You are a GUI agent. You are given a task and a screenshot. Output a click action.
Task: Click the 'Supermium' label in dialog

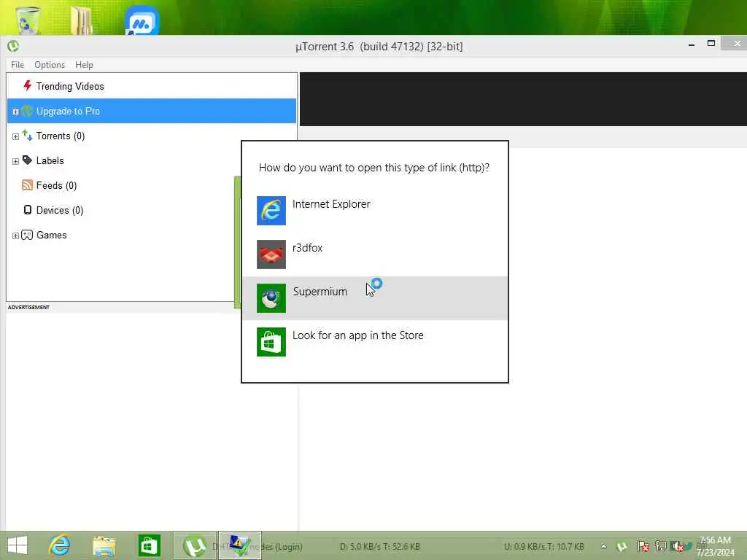click(x=320, y=292)
